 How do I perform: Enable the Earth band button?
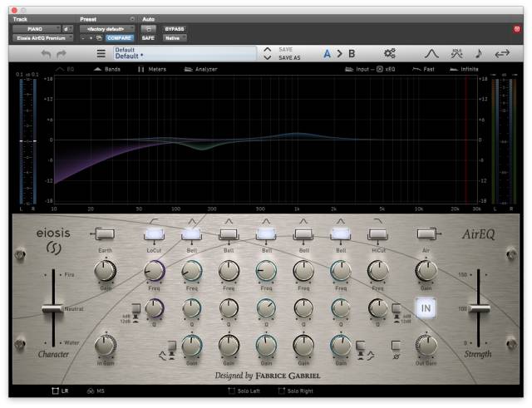click(105, 233)
